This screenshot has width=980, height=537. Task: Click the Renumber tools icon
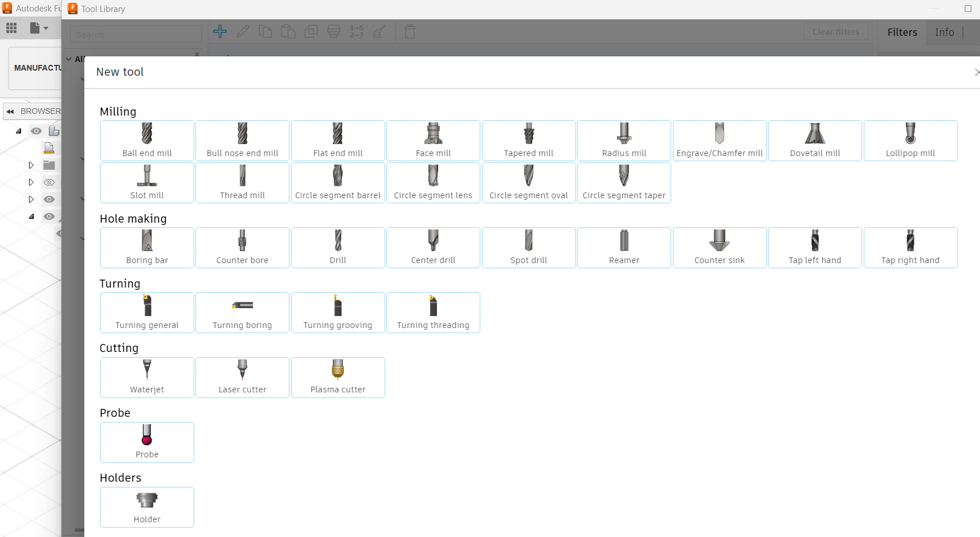coord(357,31)
